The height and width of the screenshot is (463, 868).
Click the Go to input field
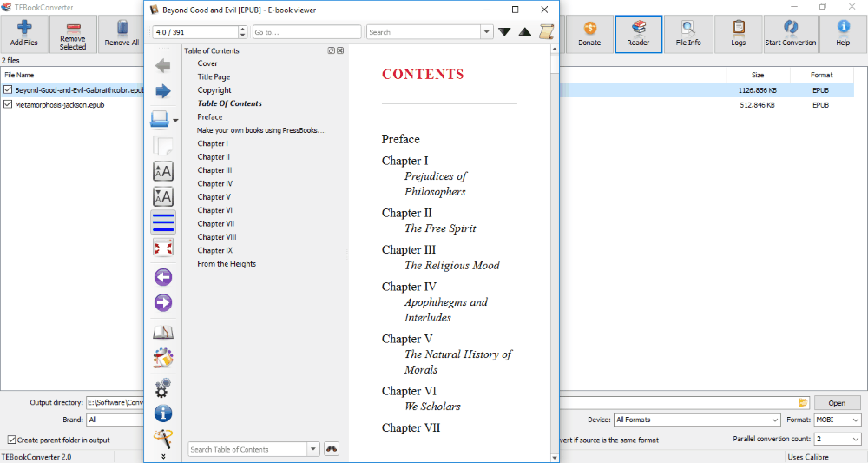tap(306, 32)
